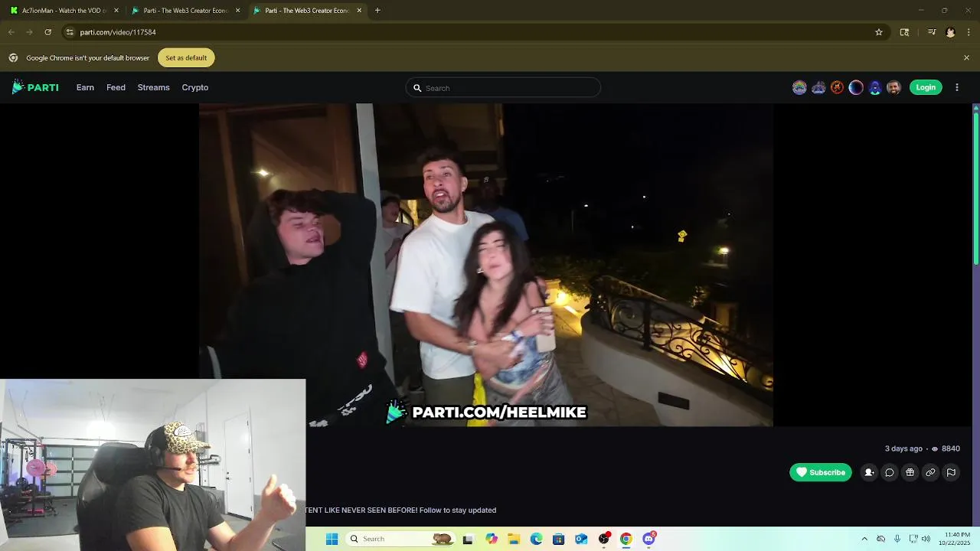
Task: View site information icon in the address bar
Action: pos(70,32)
